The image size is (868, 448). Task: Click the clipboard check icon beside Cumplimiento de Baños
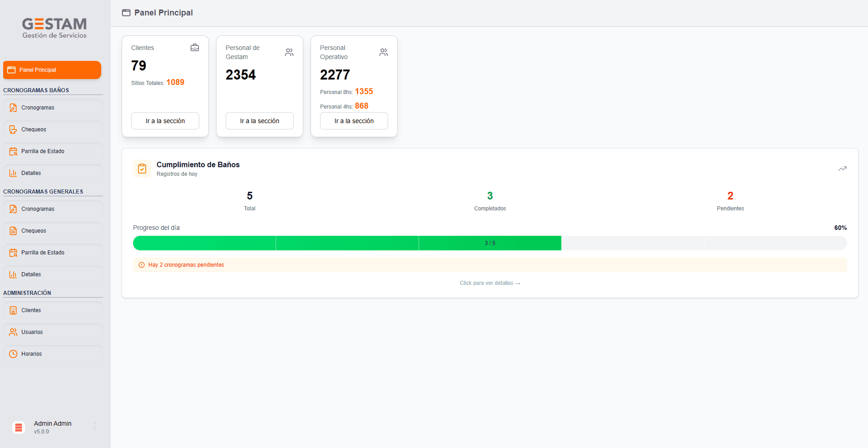142,169
